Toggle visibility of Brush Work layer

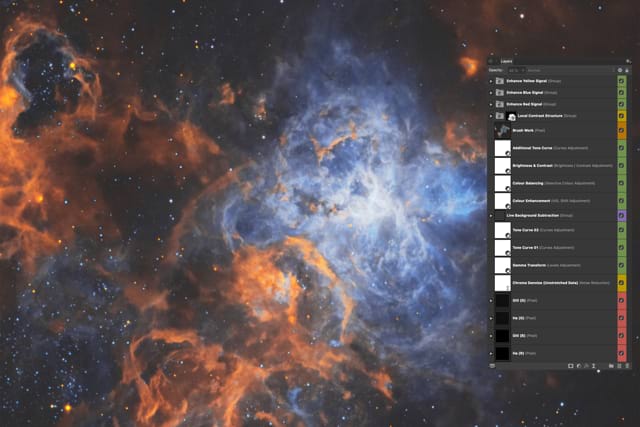621,130
